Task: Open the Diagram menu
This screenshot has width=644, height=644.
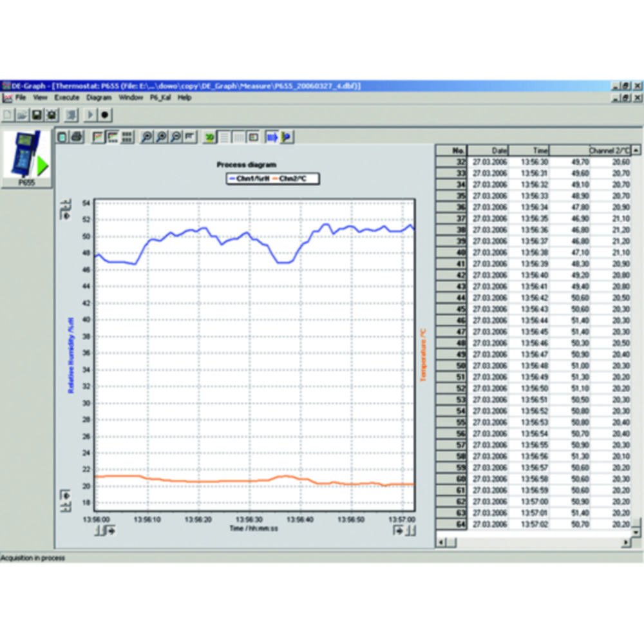Action: 99,97
